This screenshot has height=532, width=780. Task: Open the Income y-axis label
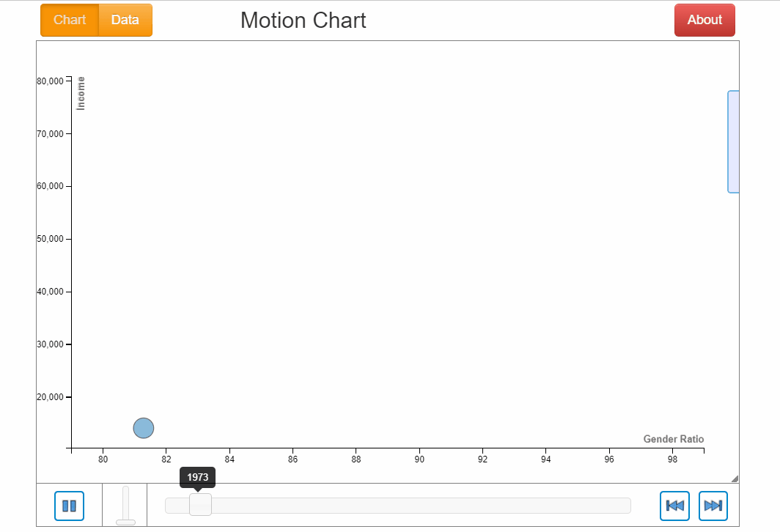81,93
